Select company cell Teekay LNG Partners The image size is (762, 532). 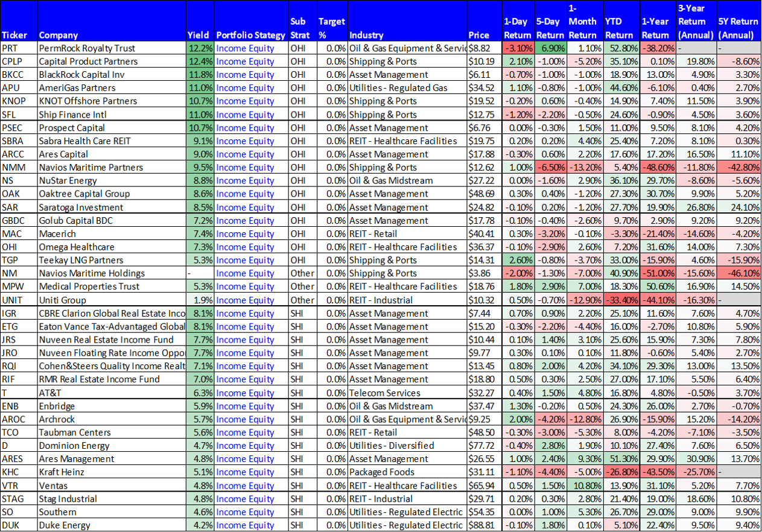tap(112, 261)
